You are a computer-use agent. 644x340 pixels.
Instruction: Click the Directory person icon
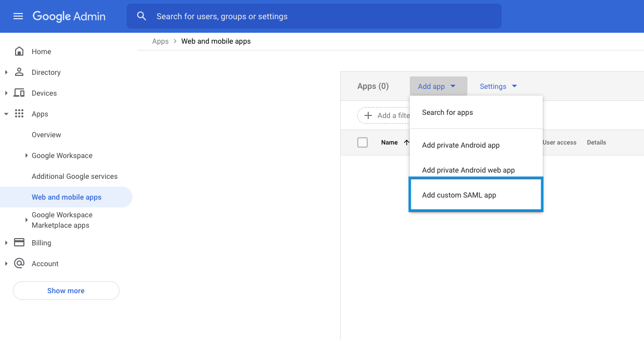click(x=19, y=72)
